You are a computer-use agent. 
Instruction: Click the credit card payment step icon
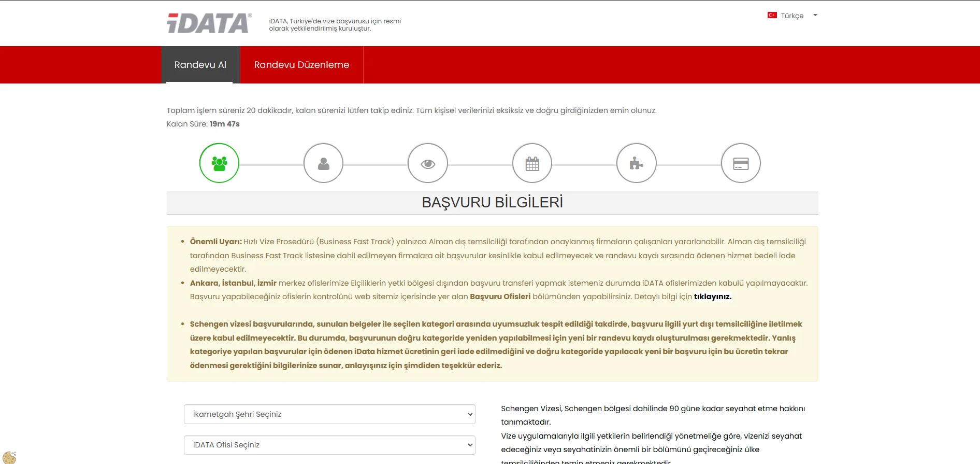click(x=741, y=163)
